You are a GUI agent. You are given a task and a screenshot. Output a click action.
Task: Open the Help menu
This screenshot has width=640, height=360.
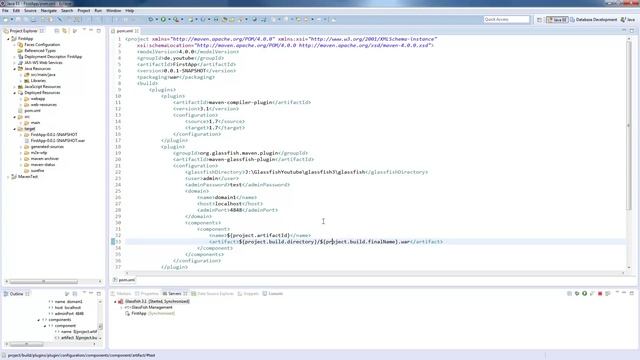click(129, 11)
